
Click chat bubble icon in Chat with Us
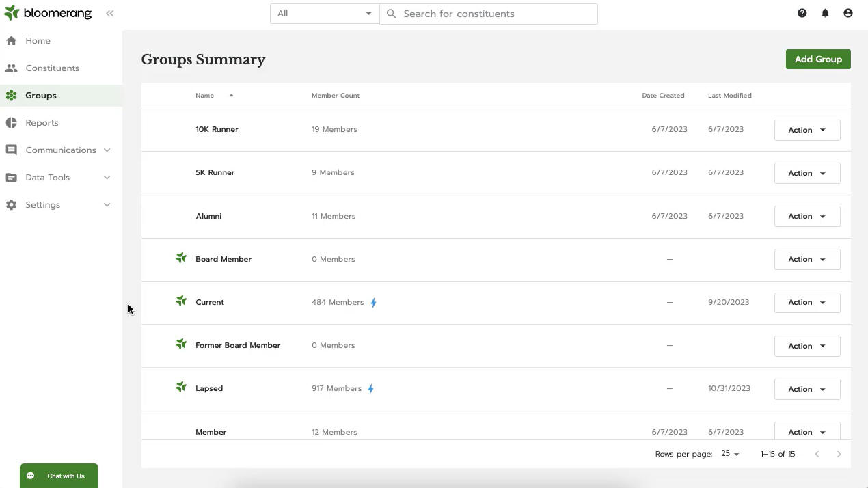point(30,476)
